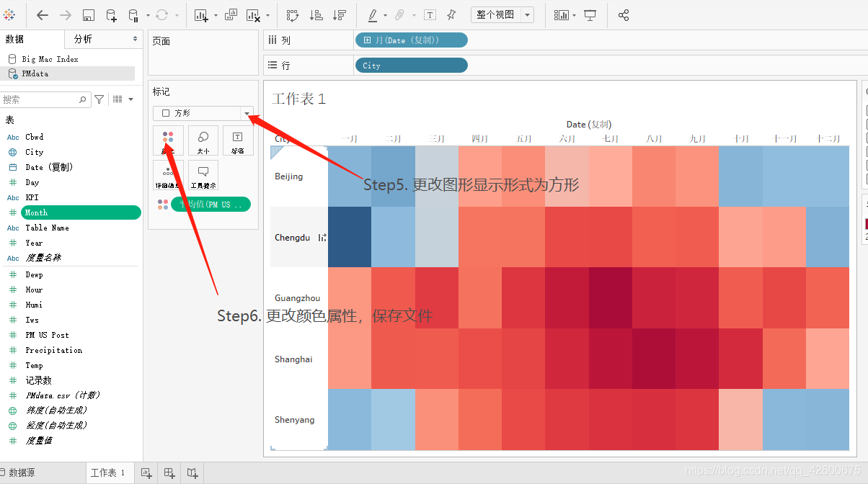Screen dimensions: 868x484
Task: Click the Beijing row header label
Action: [288, 176]
